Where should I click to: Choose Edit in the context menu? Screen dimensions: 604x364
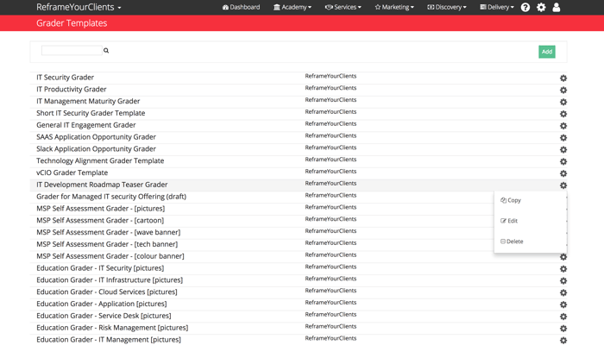click(x=512, y=221)
